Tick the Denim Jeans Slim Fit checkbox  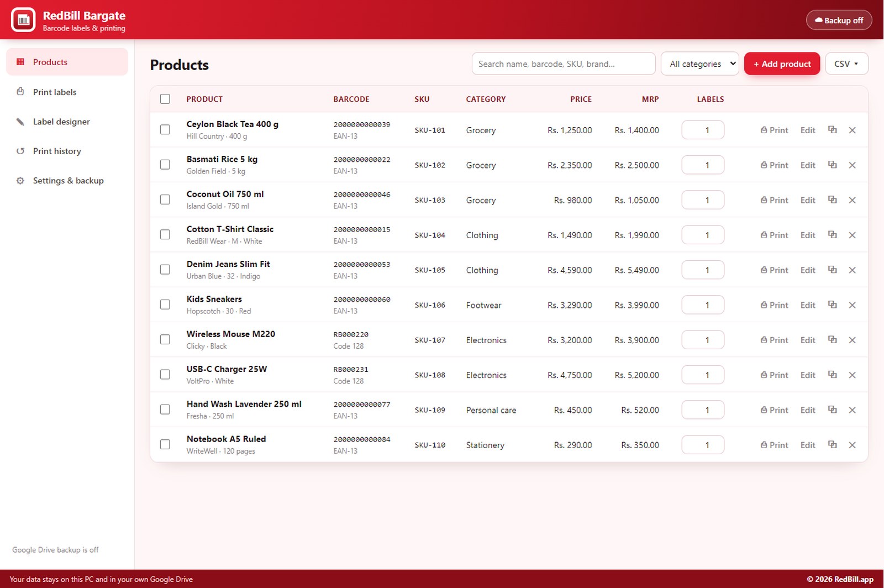point(165,270)
